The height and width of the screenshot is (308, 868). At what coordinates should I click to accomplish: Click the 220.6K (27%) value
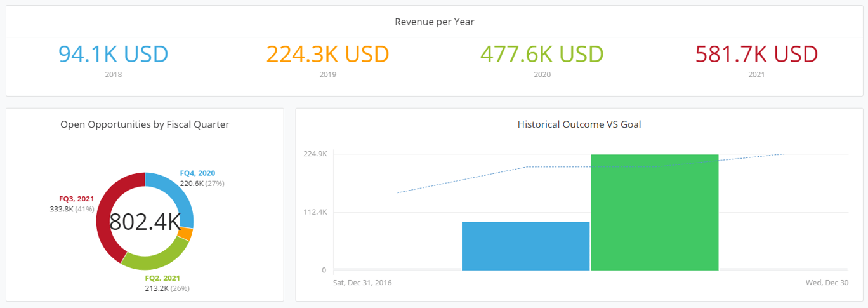[202, 184]
